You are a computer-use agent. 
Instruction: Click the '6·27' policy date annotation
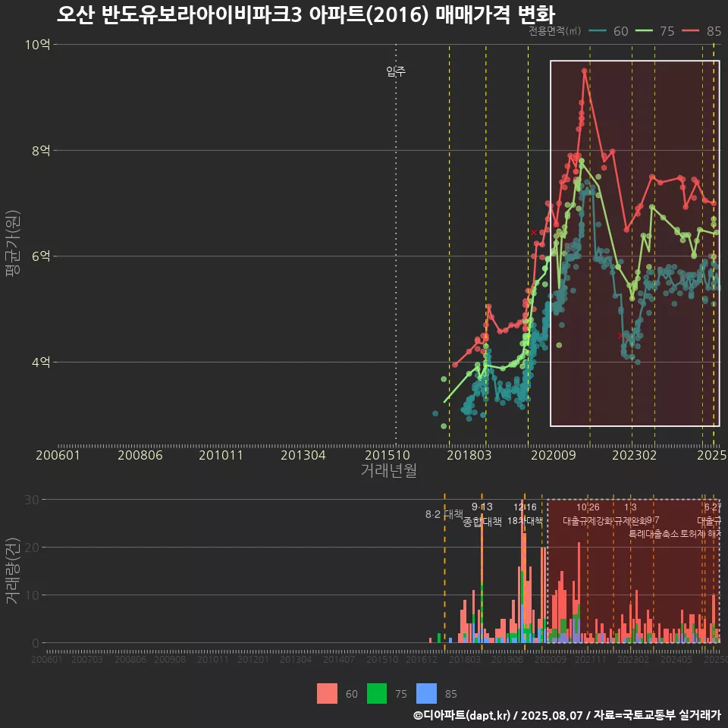pos(713,507)
